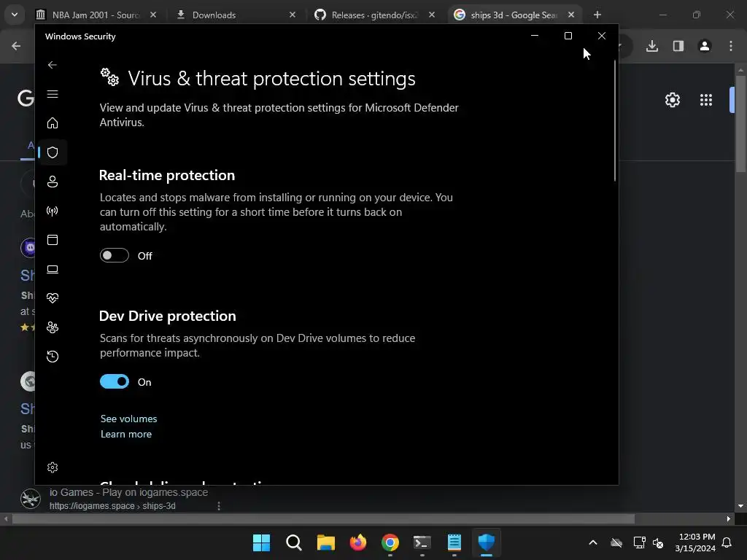
Task: Expand the tab search dropdown arrow
Action: point(15,15)
